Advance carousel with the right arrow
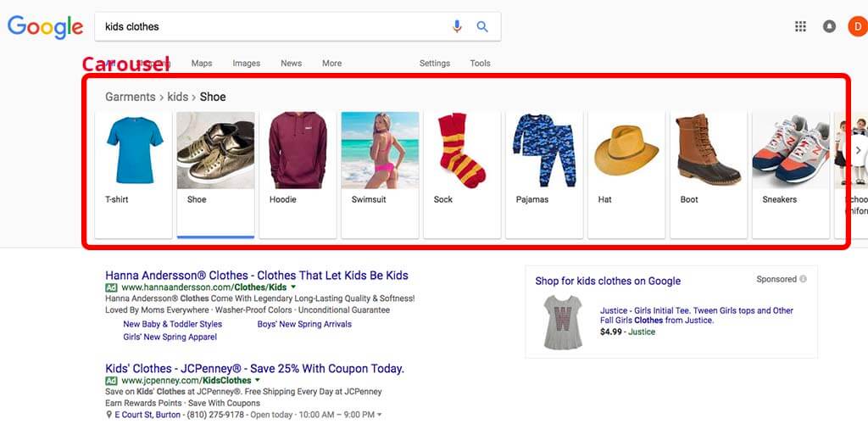 859,150
